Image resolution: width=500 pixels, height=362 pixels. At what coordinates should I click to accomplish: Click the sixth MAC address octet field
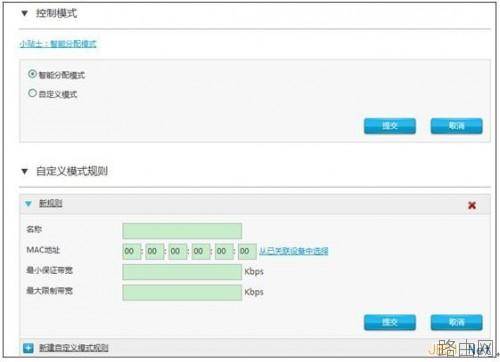[247, 251]
